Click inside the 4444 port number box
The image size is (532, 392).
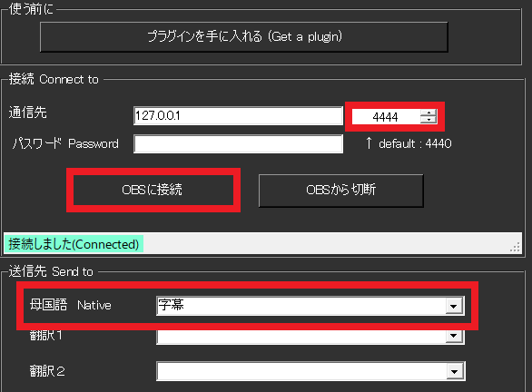(x=386, y=117)
